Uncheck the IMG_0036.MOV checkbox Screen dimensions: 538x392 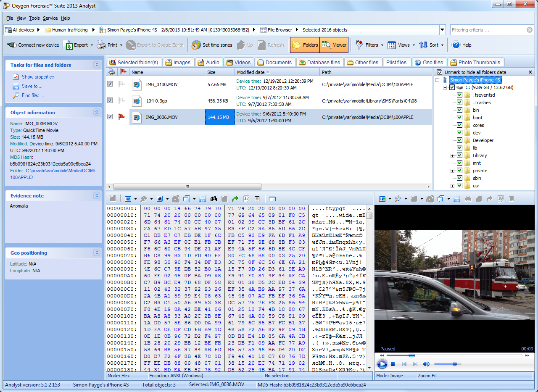point(110,117)
